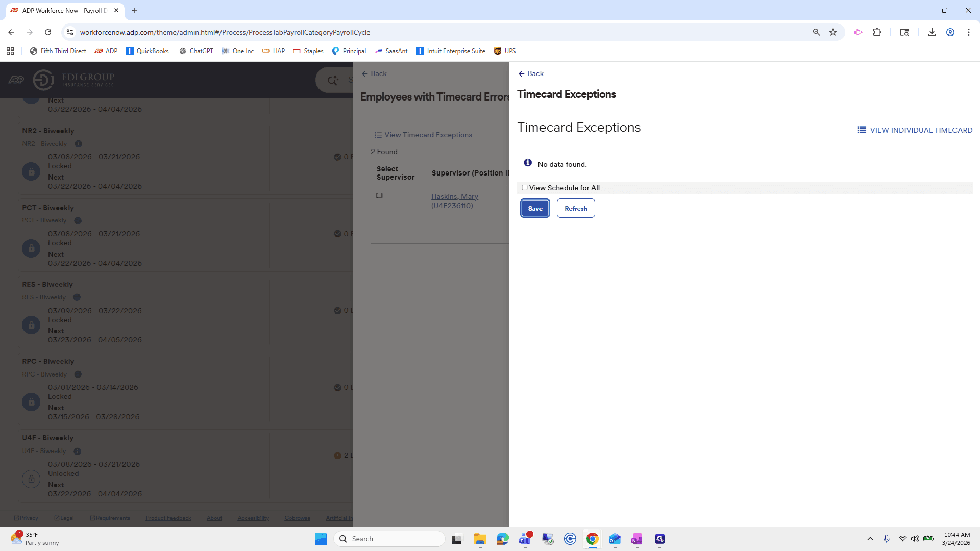Image resolution: width=980 pixels, height=551 pixels.
Task: Click the Refresh button
Action: (576, 208)
